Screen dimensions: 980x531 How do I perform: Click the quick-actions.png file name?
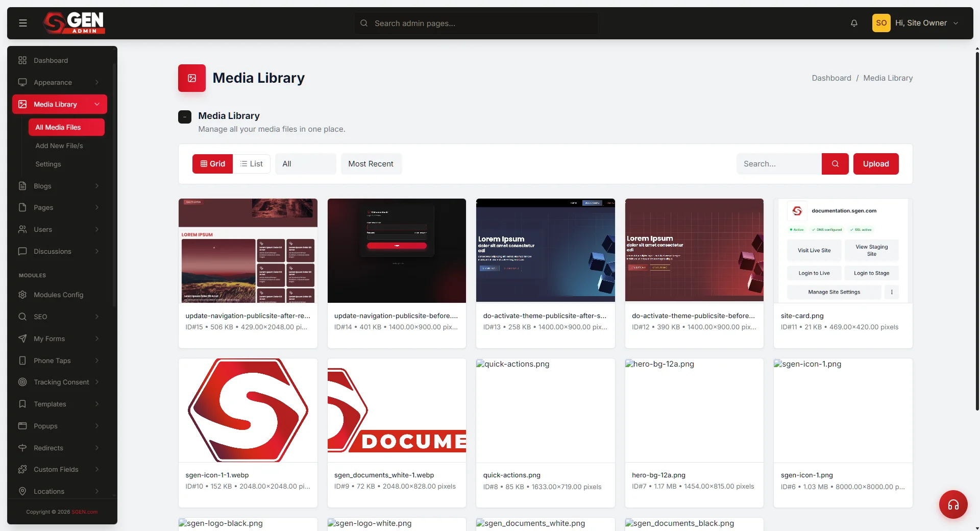pos(512,475)
